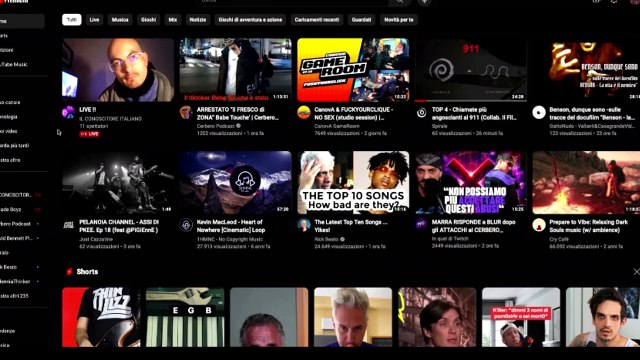Click IL CONOSCITORE ITALIANO channel name
This screenshot has width=640, height=360.
(111, 119)
